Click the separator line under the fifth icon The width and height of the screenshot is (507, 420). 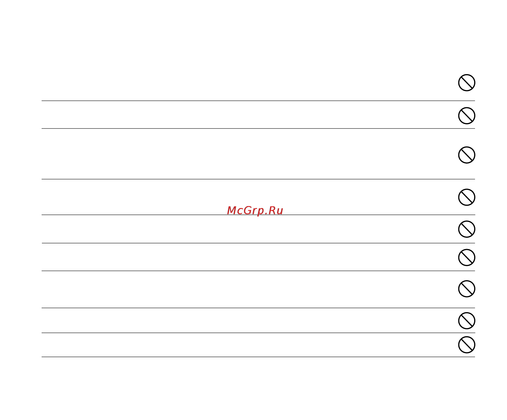point(258,243)
